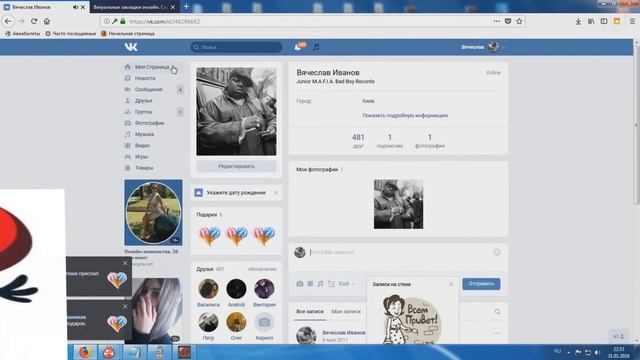Viewport: 640px width, 360px height.
Task: Open Видео in left menu
Action: tap(142, 145)
